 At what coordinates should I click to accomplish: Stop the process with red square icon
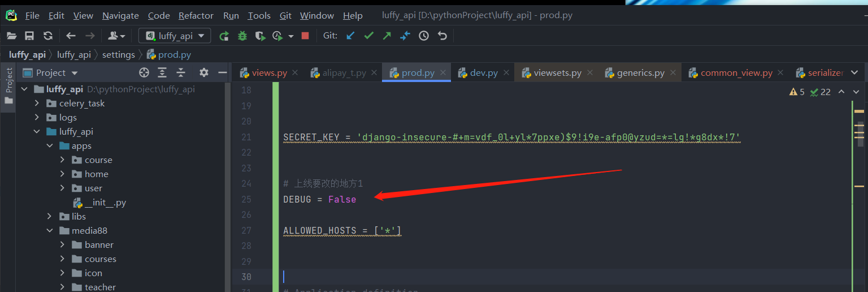[x=305, y=36]
